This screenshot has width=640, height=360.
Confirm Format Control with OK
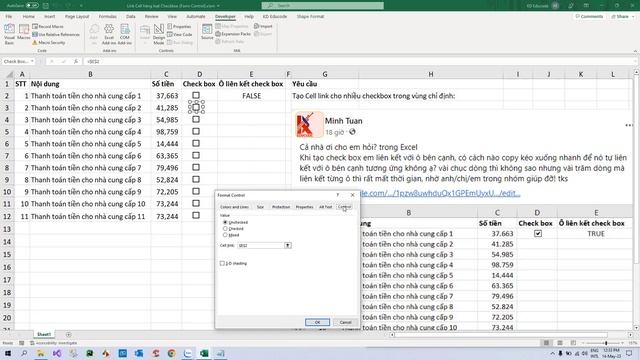coord(317,322)
